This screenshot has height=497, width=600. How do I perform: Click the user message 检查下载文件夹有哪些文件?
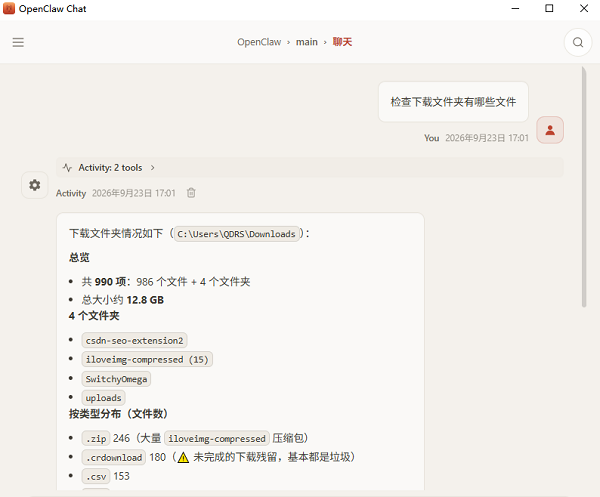453,102
